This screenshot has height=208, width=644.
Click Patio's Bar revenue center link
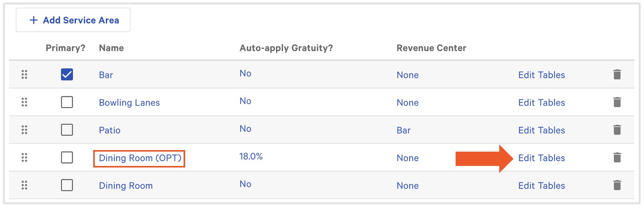coord(403,131)
